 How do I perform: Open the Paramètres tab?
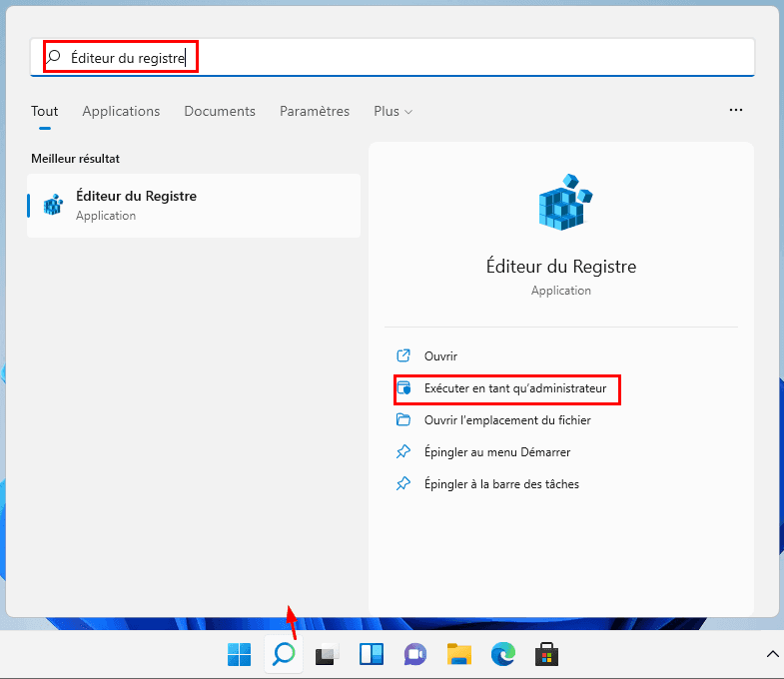click(315, 111)
